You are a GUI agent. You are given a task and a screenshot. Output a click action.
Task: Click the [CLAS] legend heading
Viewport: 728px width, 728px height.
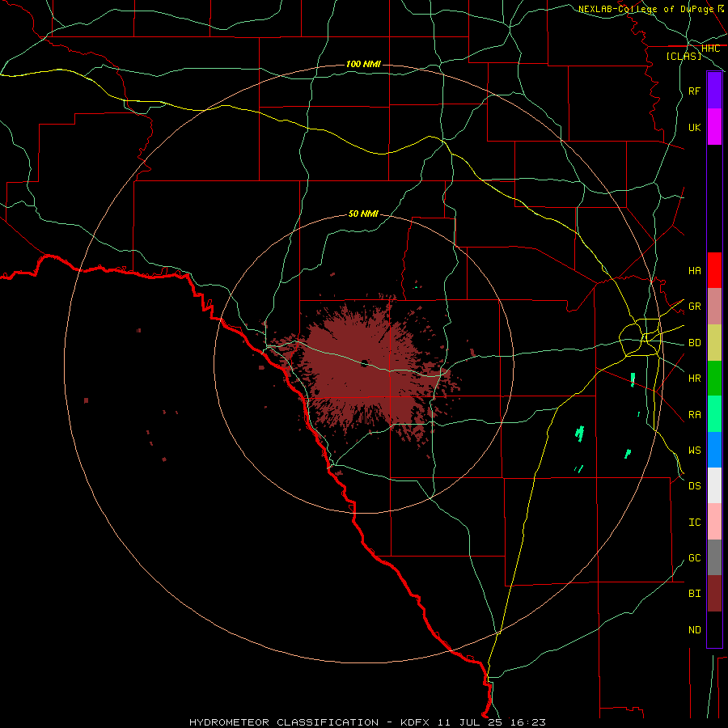(x=684, y=57)
